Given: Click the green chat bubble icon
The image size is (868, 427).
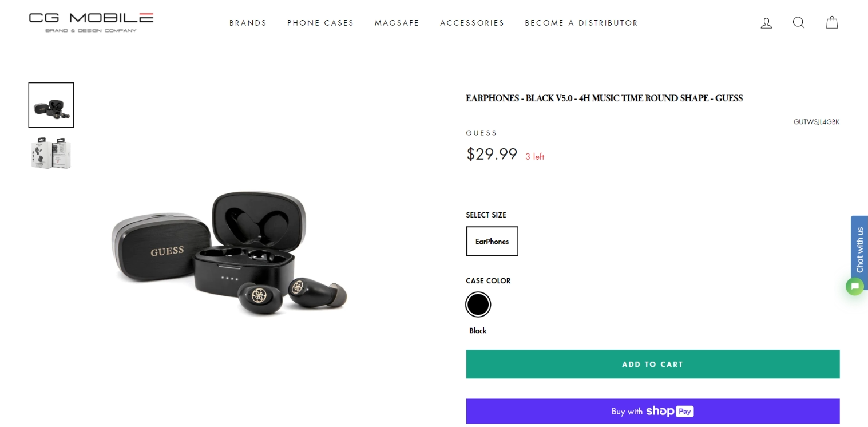Looking at the screenshot, I should tap(855, 286).
